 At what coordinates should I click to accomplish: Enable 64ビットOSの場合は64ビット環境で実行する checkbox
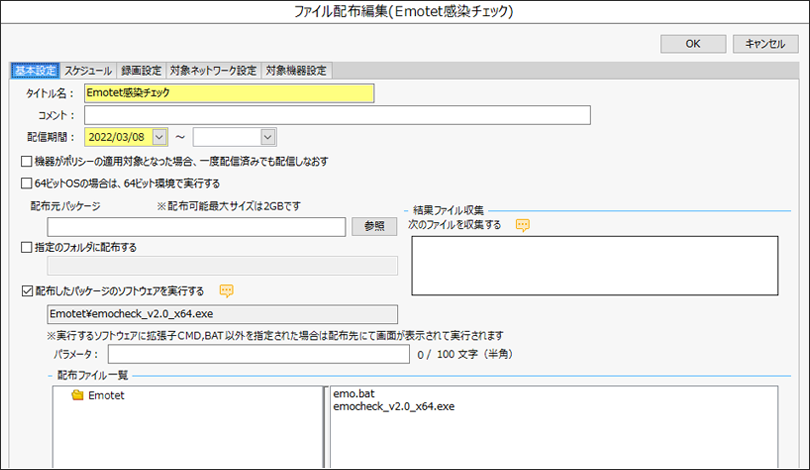point(26,183)
